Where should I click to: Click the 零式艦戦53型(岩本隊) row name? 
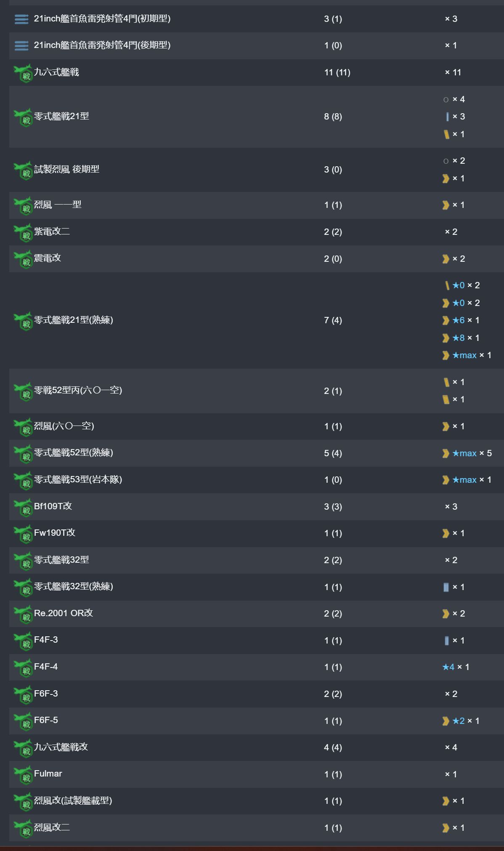[x=78, y=480]
